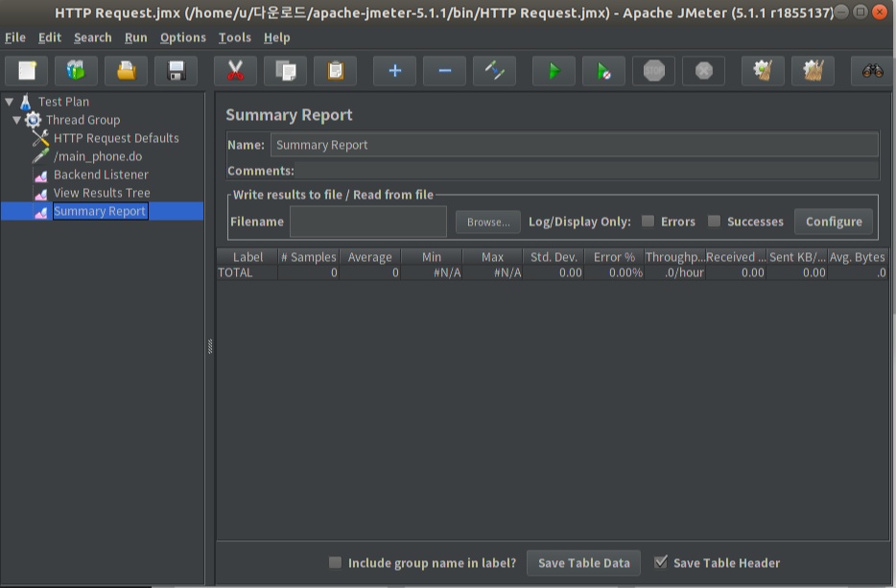The height and width of the screenshot is (588, 896).
Task: Click the Paste clipboard icon
Action: coord(336,71)
